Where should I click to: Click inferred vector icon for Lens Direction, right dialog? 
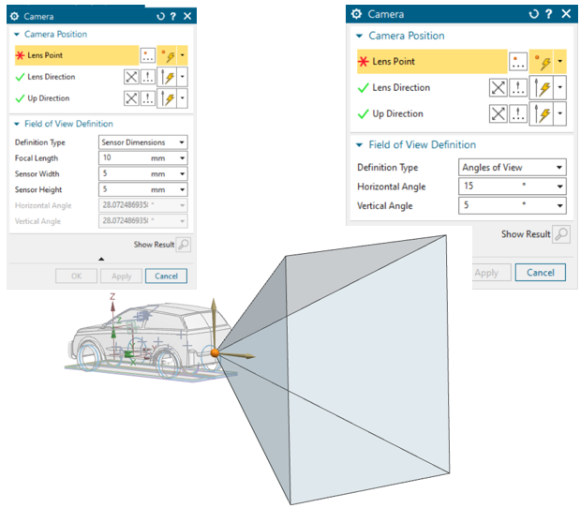coord(541,88)
